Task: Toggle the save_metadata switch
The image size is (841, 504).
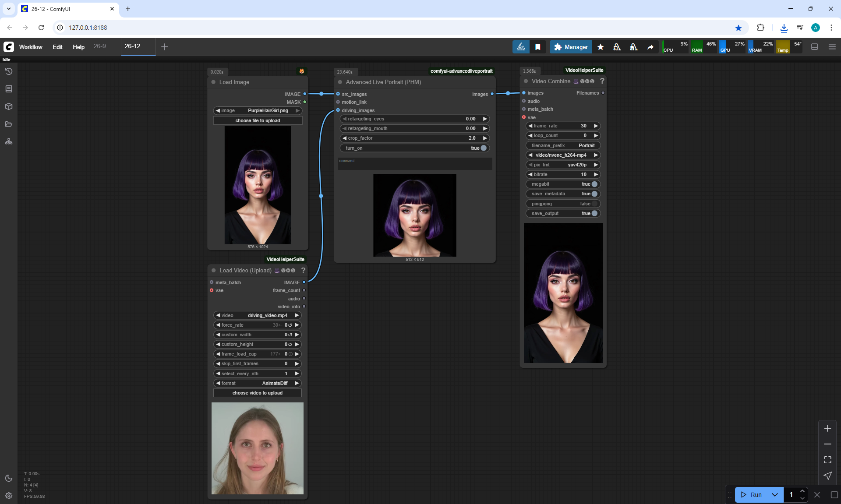Action: 594,194
